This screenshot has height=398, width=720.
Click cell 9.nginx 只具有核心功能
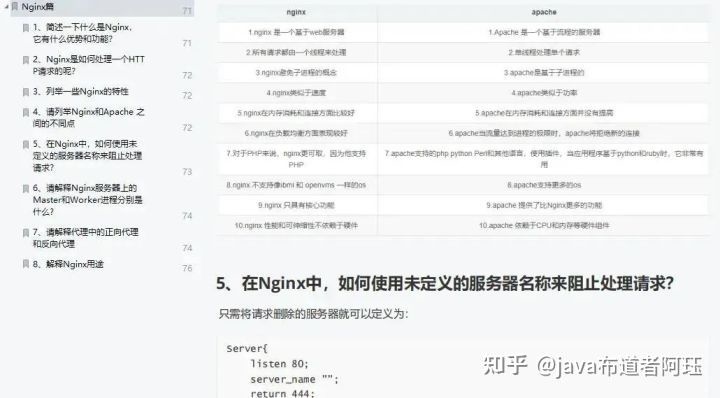click(x=296, y=205)
